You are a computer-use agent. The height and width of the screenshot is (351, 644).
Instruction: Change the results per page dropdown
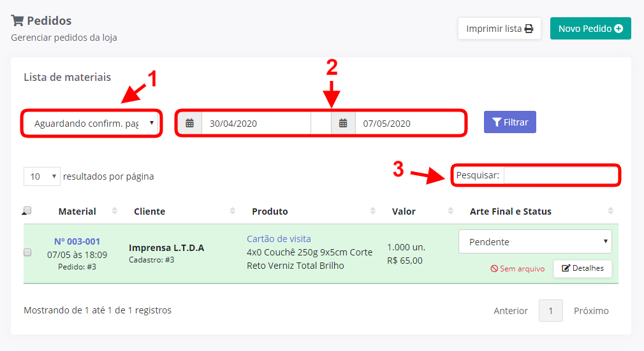[42, 176]
